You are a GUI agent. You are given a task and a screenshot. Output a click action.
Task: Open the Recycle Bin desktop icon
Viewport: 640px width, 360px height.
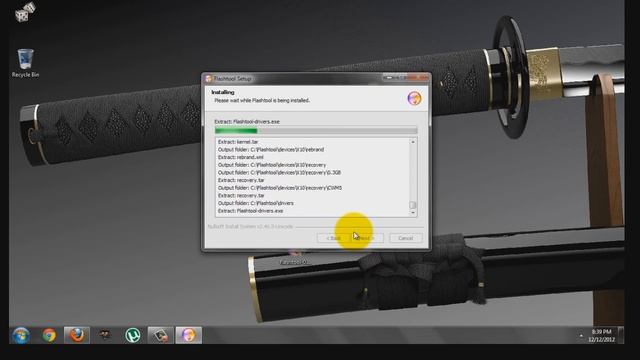[25, 63]
